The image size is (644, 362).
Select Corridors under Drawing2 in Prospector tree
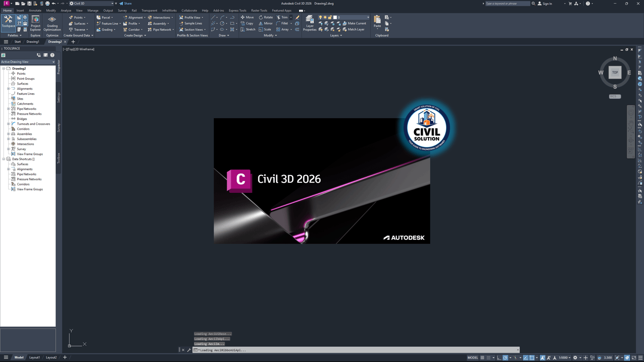(23, 129)
